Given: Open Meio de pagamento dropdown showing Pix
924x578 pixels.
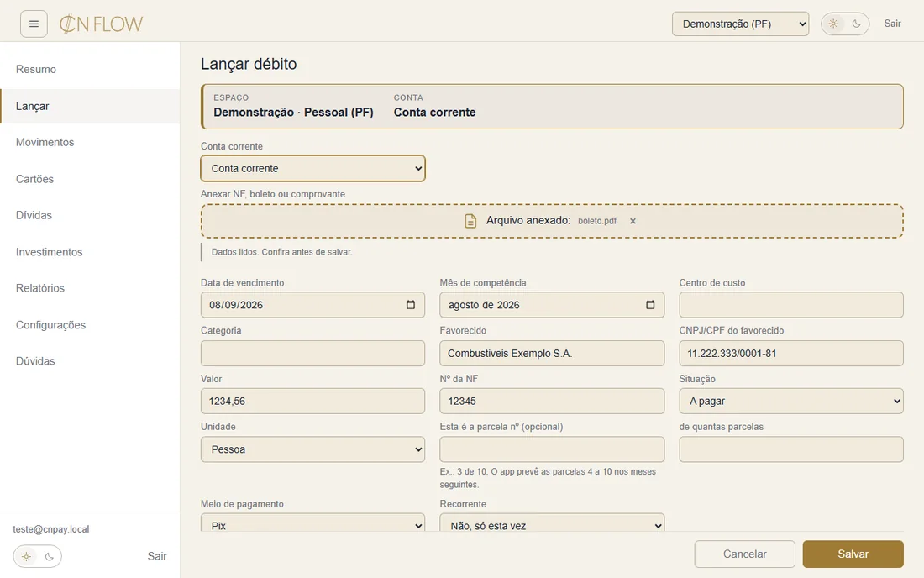Looking at the screenshot, I should [313, 523].
